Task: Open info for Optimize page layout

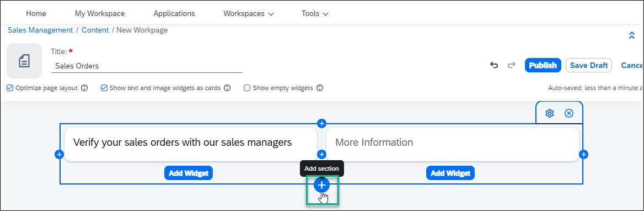Action: [x=84, y=88]
